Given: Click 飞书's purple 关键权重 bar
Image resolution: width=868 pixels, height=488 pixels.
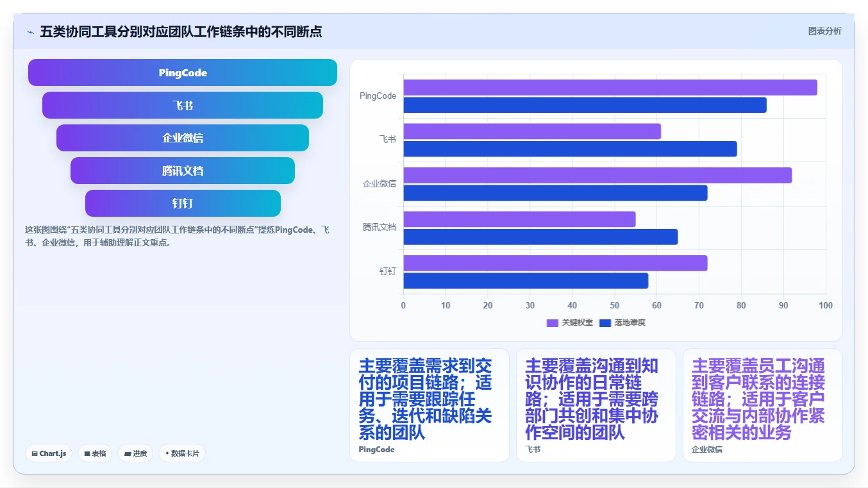Looking at the screenshot, I should click(x=532, y=131).
